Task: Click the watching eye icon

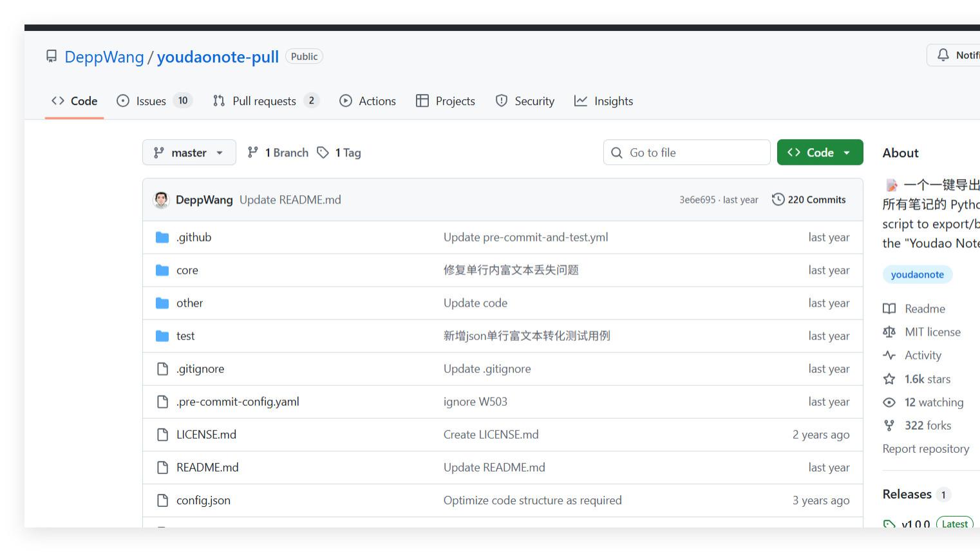Action: click(889, 402)
